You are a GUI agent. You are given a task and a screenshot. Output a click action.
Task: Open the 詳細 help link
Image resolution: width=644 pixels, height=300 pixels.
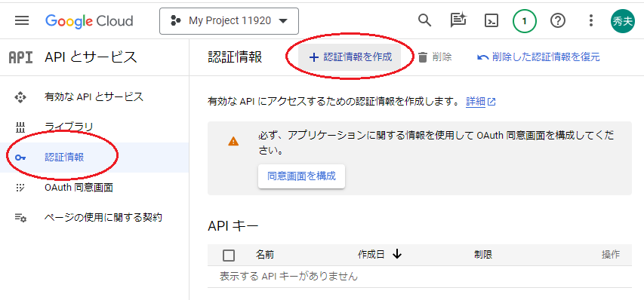(480, 101)
